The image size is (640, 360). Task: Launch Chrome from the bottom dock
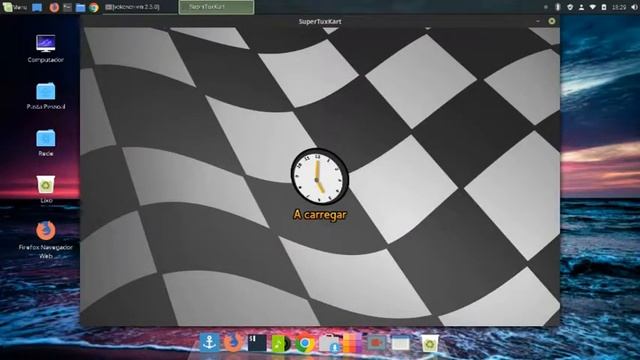304,343
